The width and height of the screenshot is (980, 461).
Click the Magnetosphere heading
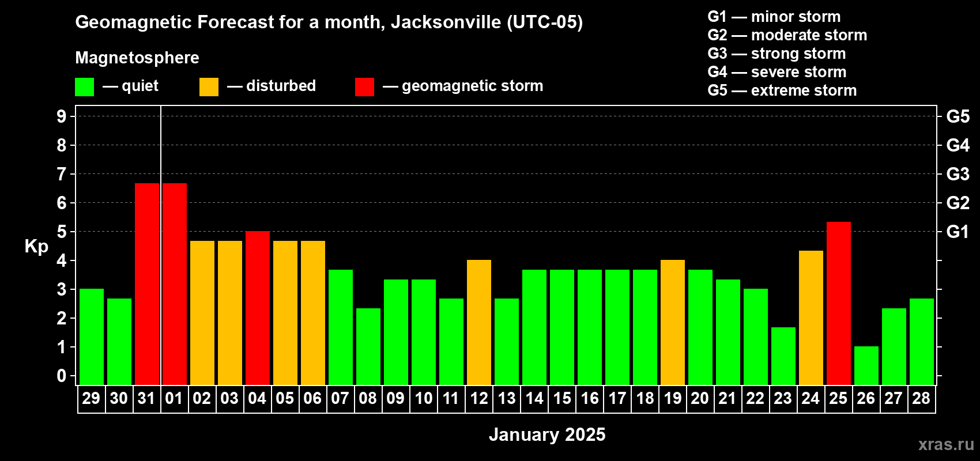coord(137,58)
